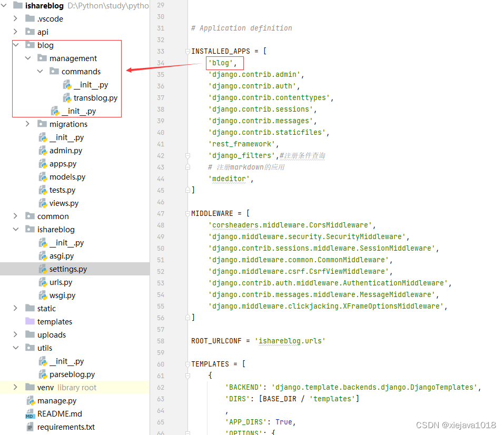Click the requirements.txt text file icon
Screen dimensions: 504x435
click(x=29, y=427)
